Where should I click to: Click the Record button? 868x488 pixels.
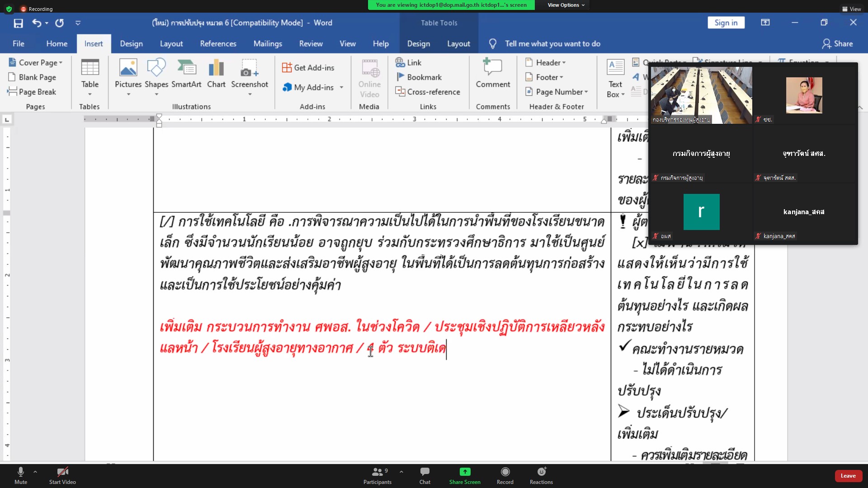(x=505, y=476)
